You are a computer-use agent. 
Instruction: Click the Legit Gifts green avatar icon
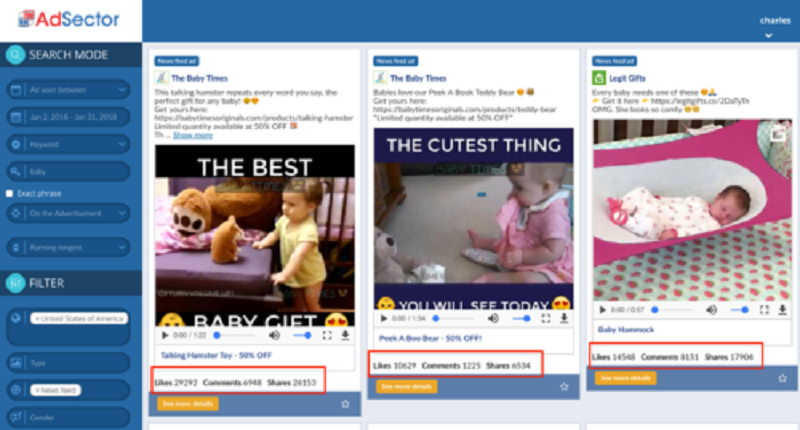tap(598, 78)
